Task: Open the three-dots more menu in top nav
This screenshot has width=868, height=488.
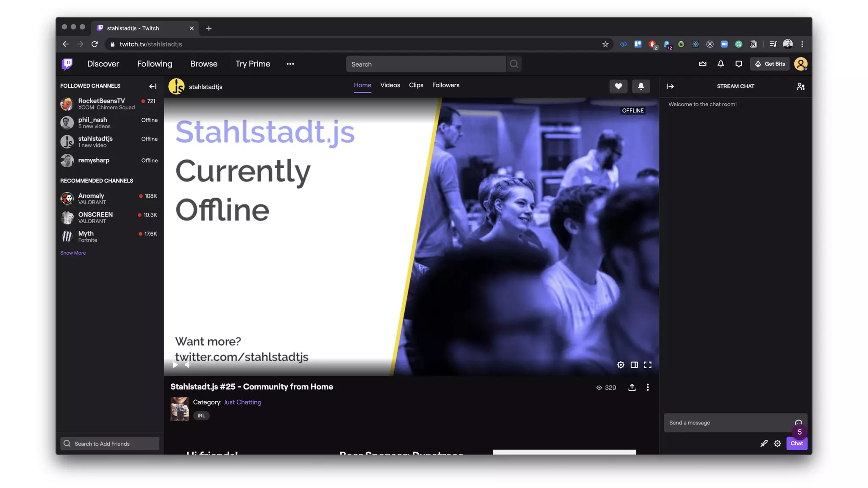Action: (290, 64)
